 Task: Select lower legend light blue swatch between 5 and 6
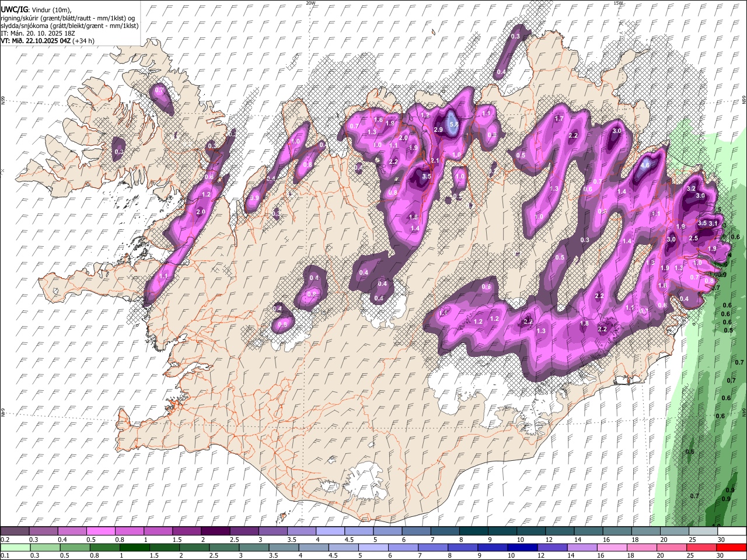pos(374,547)
